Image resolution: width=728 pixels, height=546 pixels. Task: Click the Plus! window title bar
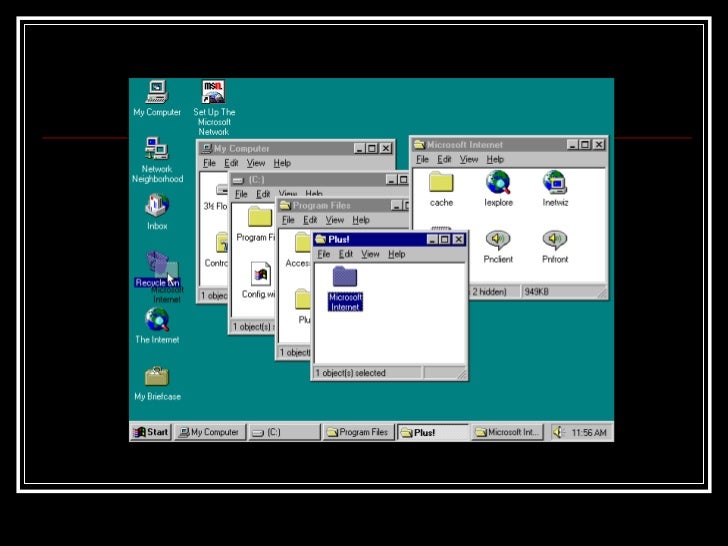389,240
